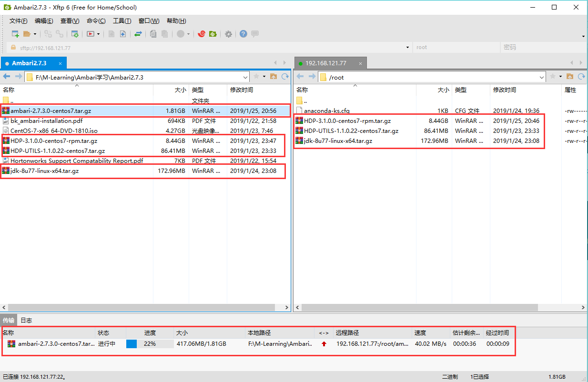Open the remote /root path dropdown
Screen dimensions: 588x382
point(542,77)
